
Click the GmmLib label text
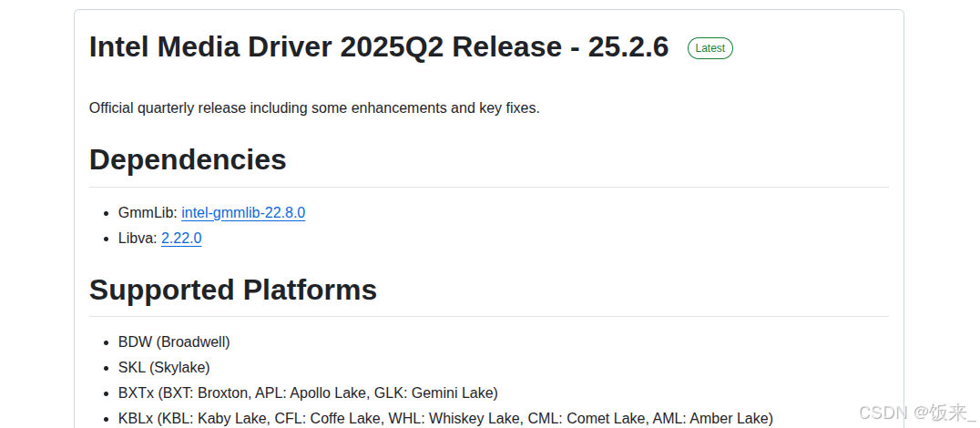point(148,213)
